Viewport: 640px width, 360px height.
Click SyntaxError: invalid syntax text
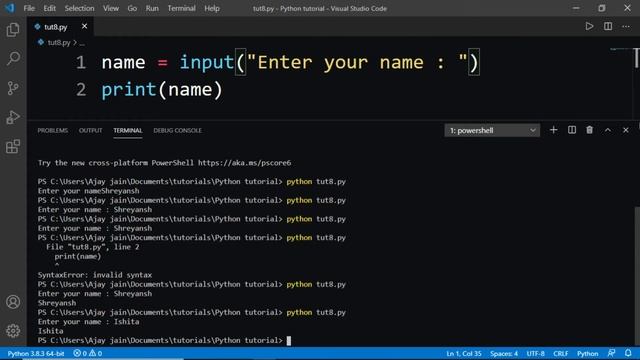(95, 275)
